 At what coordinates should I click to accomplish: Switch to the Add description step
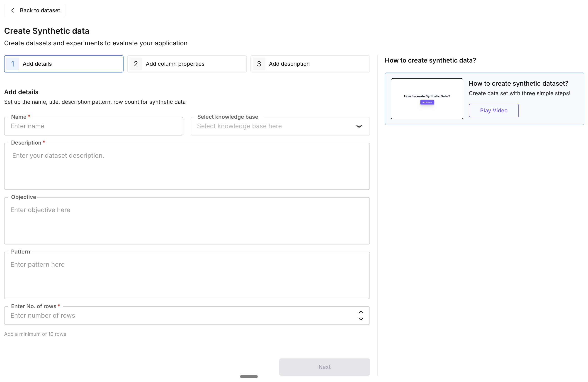[x=310, y=64]
